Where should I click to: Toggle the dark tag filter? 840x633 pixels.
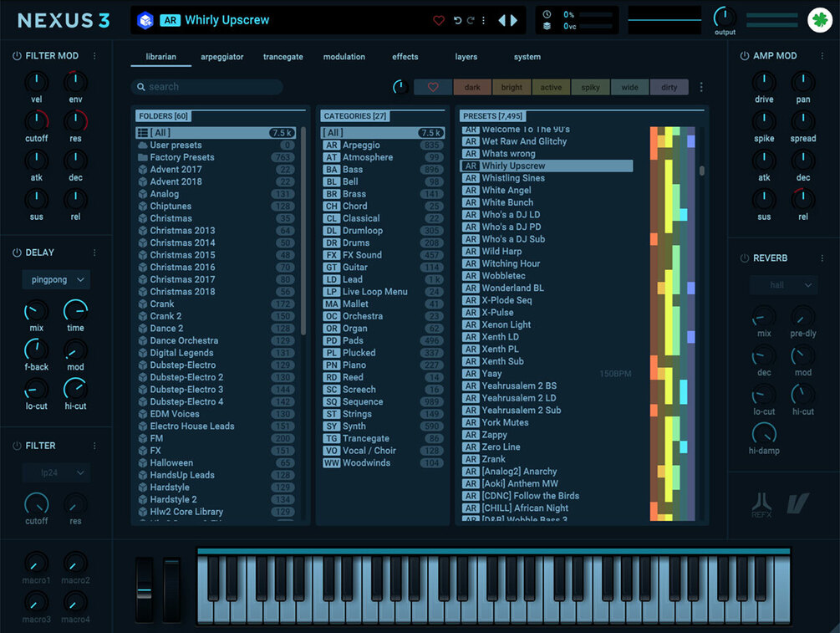[472, 87]
